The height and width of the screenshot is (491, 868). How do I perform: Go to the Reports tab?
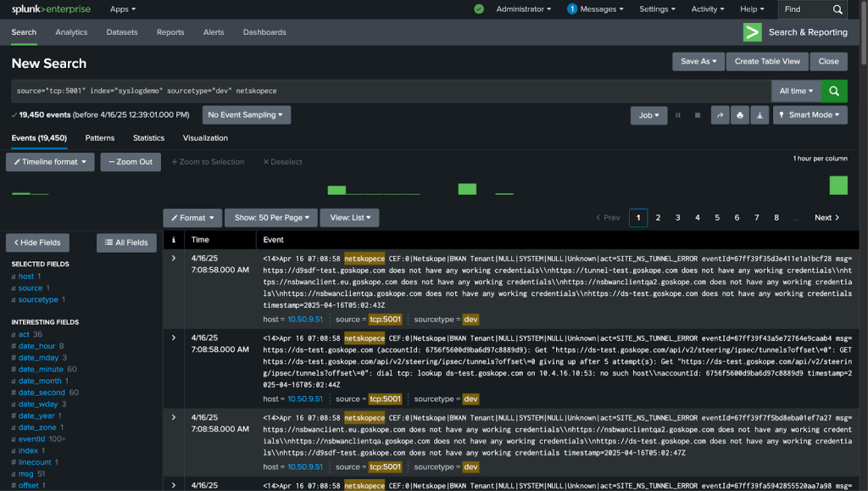170,32
